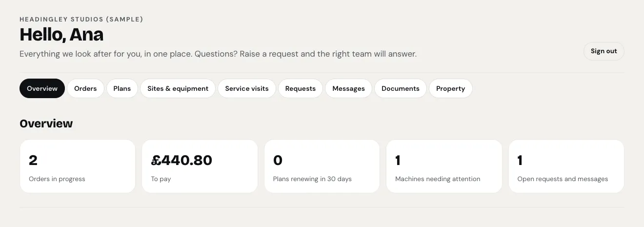Open Plans renewing in 30 days card
Viewport: 644px width, 227px height.
tap(322, 166)
